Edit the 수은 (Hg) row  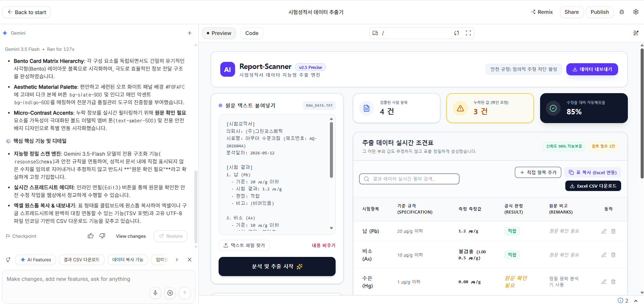pyautogui.click(x=604, y=282)
